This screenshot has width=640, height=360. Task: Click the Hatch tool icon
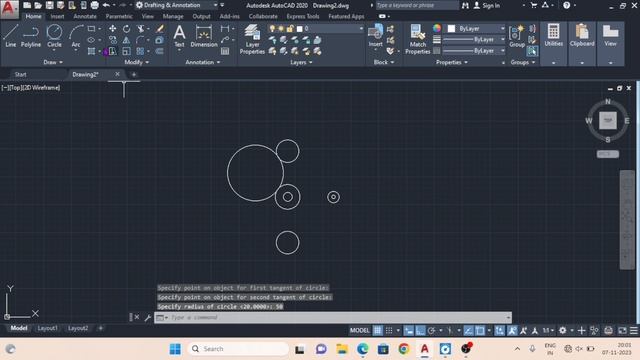91,51
